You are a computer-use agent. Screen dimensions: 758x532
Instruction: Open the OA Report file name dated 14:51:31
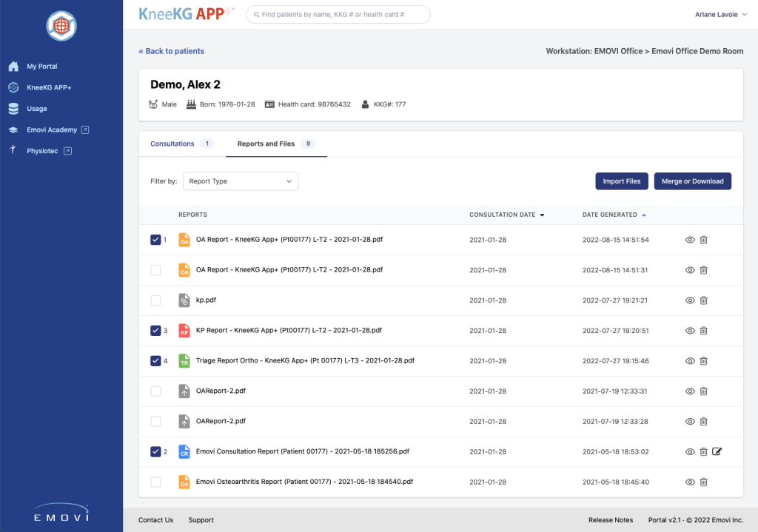pyautogui.click(x=289, y=269)
